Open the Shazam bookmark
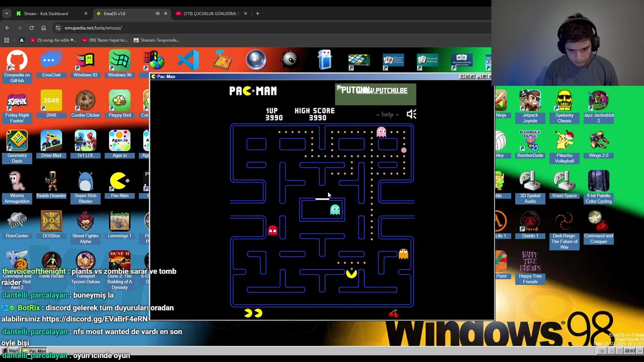 [156, 40]
